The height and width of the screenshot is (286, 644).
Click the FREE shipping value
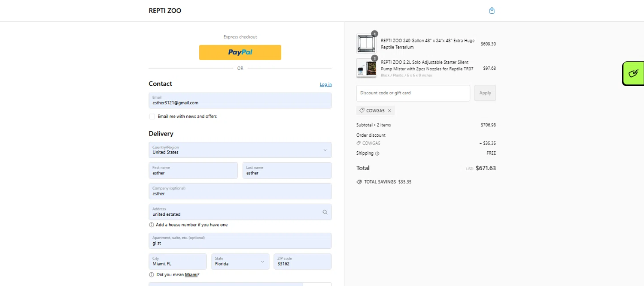pos(491,153)
